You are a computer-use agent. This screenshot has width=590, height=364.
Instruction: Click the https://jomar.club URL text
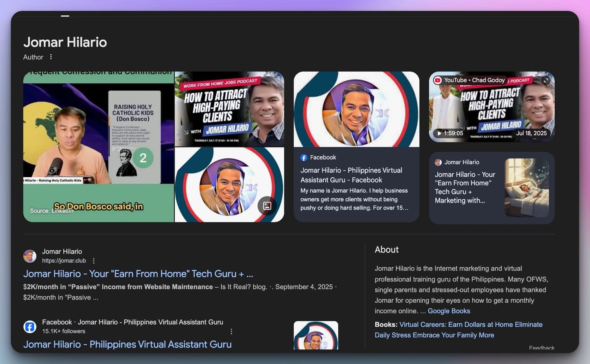[64, 261]
